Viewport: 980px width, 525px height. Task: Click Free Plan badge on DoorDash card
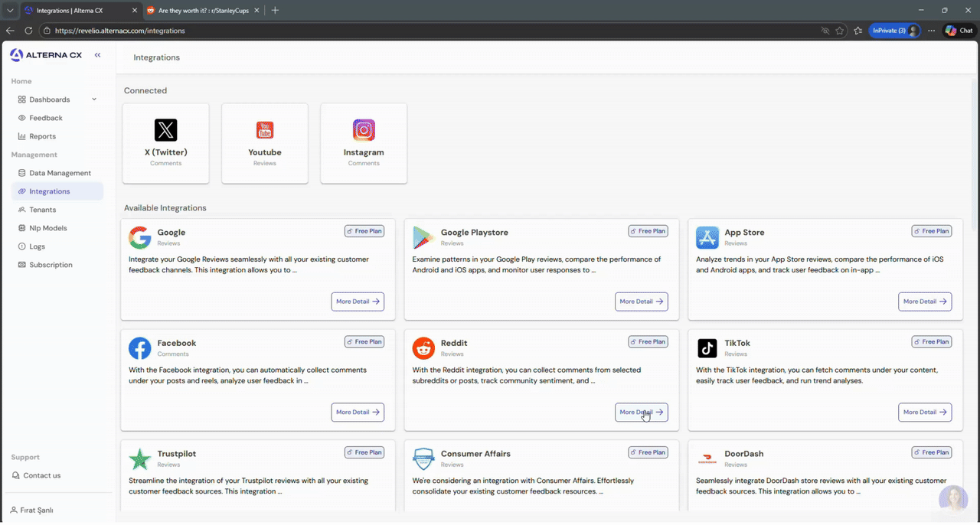[932, 452]
